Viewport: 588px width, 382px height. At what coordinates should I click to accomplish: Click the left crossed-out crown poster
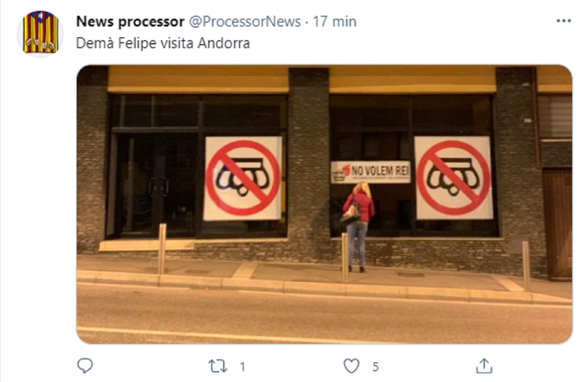(243, 178)
